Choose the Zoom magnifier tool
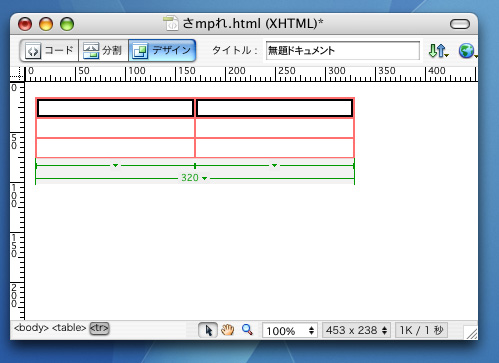This screenshot has height=363, width=499. (x=247, y=330)
